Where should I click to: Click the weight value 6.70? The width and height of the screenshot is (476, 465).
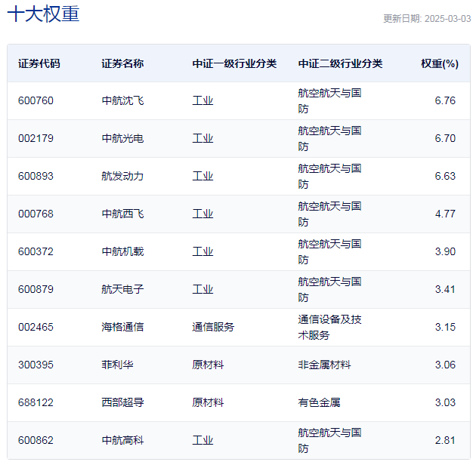pos(445,139)
